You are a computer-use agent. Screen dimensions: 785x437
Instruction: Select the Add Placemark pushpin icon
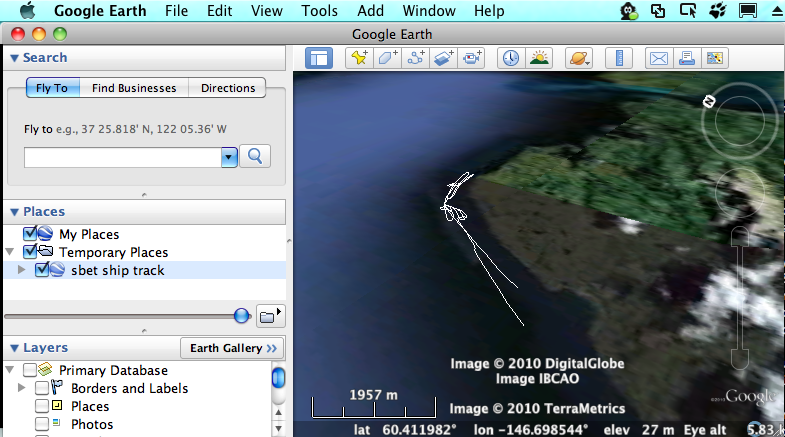click(359, 58)
